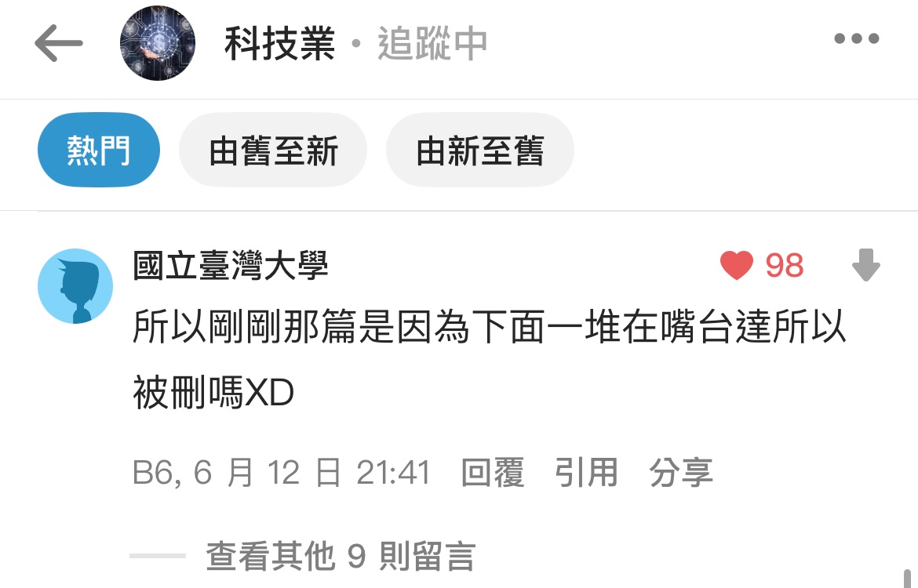Viewport: 918px width, 588px height.
Task: Click the comment text 所以剛剛那篇
Action: pos(245,326)
